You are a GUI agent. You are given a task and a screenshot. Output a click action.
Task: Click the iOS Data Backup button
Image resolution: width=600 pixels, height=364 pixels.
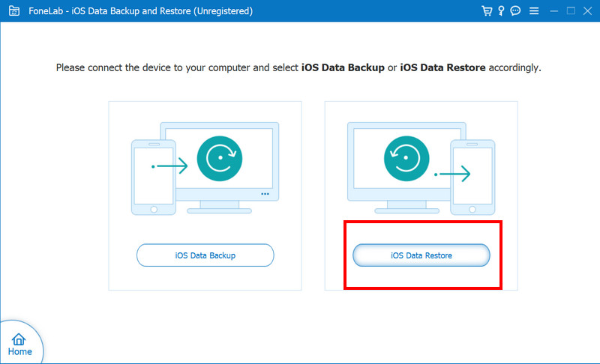pyautogui.click(x=205, y=255)
